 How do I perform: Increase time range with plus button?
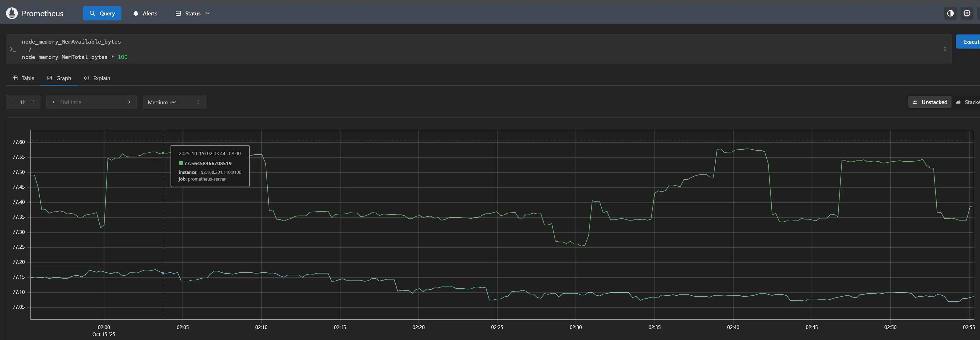(x=33, y=102)
